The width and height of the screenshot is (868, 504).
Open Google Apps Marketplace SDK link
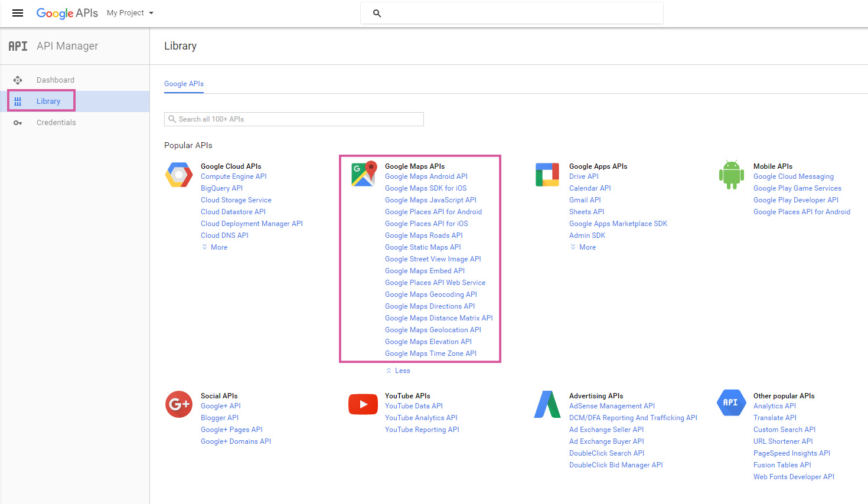click(618, 224)
